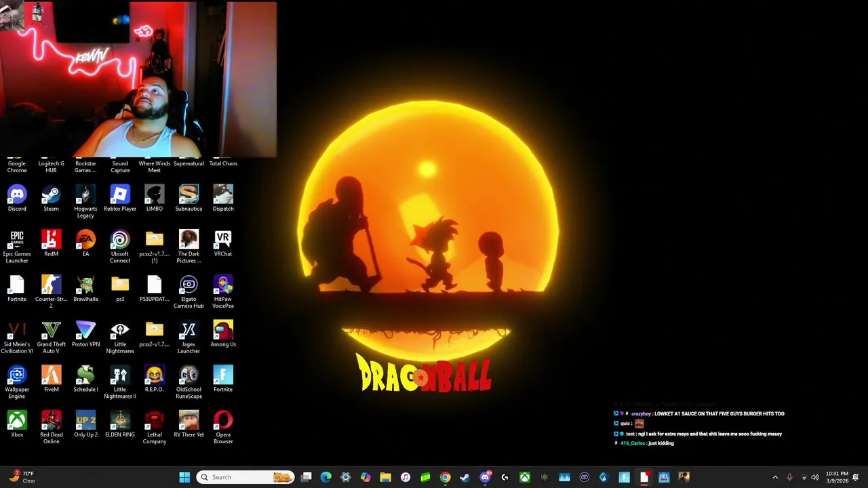Show hidden system tray icons
The width and height of the screenshot is (868, 488).
pyautogui.click(x=775, y=477)
